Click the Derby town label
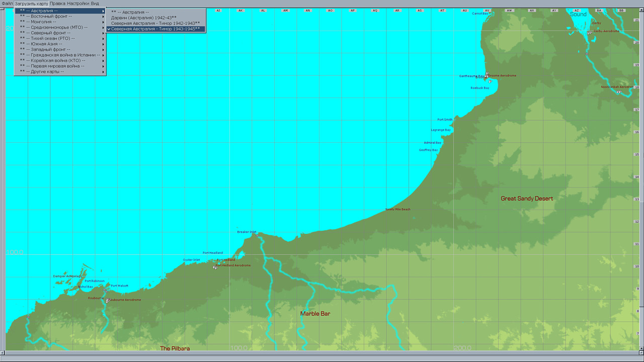The width and height of the screenshot is (644, 362). [x=597, y=23]
